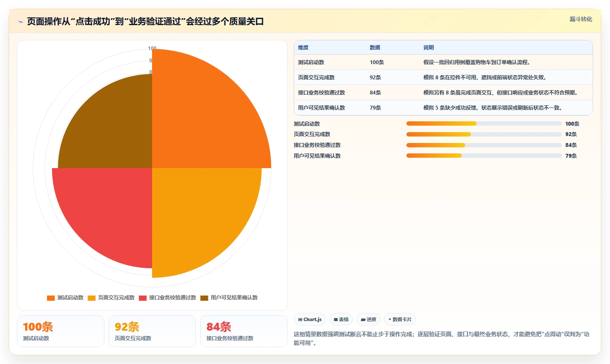Click the orange 测试启动数 chart segment

[x=199, y=121]
